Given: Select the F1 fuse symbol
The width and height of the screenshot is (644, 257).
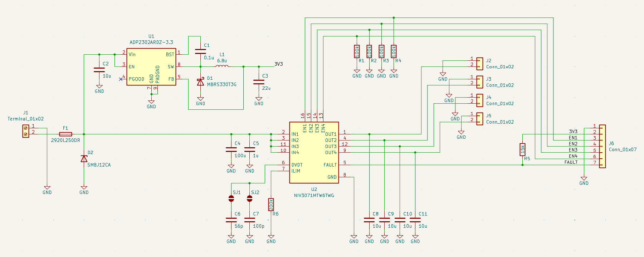Looking at the screenshot, I should [x=65, y=134].
